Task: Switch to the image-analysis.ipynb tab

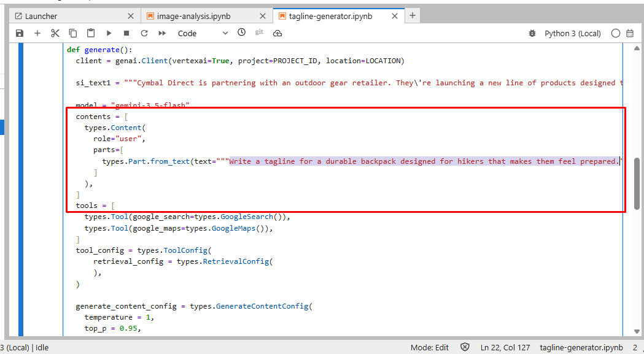Action: [x=206, y=16]
